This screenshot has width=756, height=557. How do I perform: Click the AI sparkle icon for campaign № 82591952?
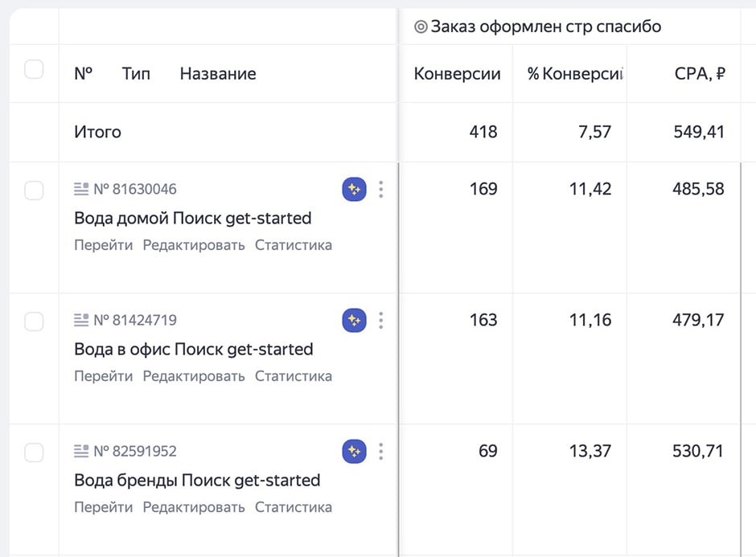pos(354,451)
